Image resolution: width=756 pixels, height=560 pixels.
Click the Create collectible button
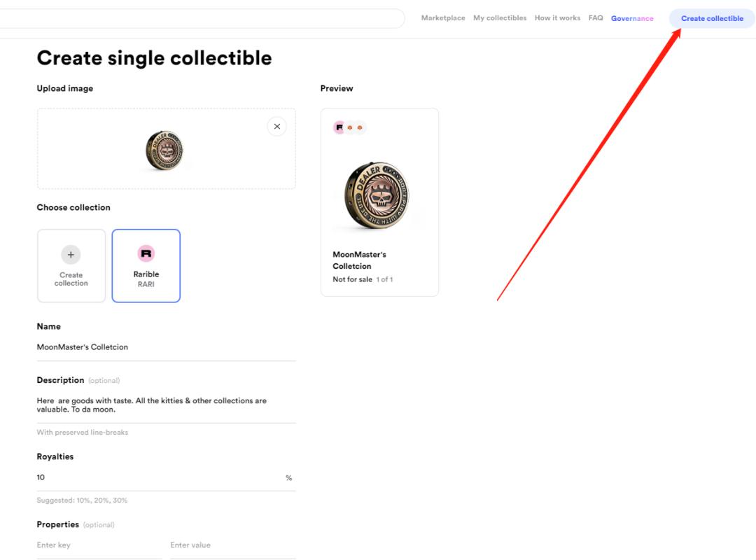[x=712, y=18]
